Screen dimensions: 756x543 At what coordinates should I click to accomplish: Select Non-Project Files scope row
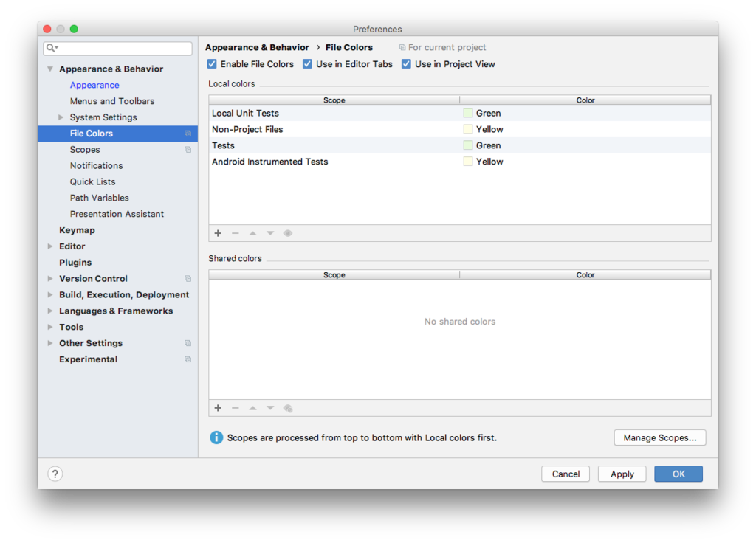pyautogui.click(x=459, y=129)
